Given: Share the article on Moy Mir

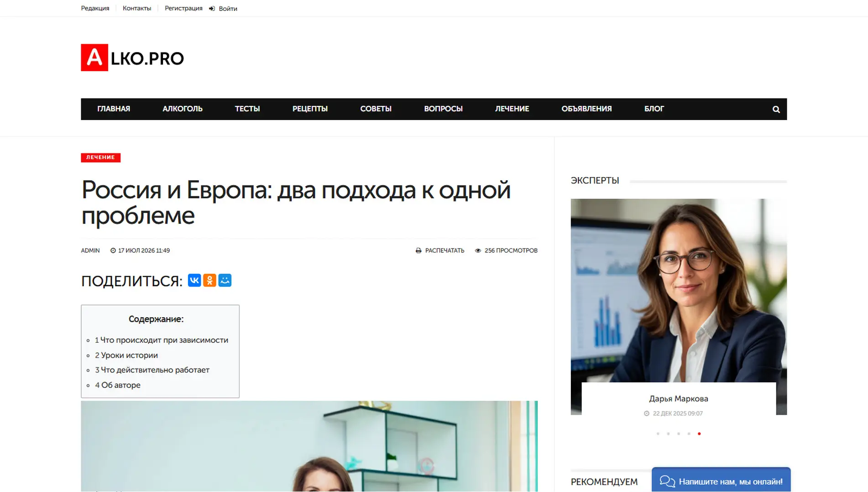Looking at the screenshot, I should 225,280.
